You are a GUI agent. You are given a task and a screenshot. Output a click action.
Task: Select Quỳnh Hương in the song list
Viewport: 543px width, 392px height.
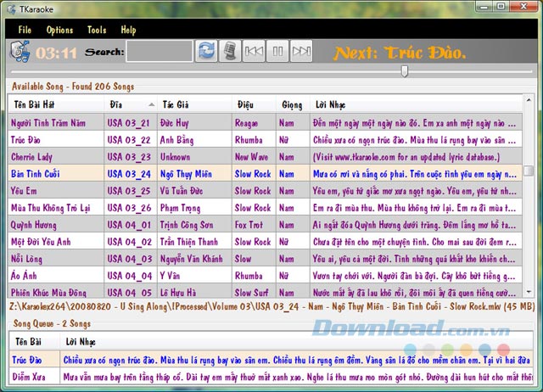(x=34, y=225)
